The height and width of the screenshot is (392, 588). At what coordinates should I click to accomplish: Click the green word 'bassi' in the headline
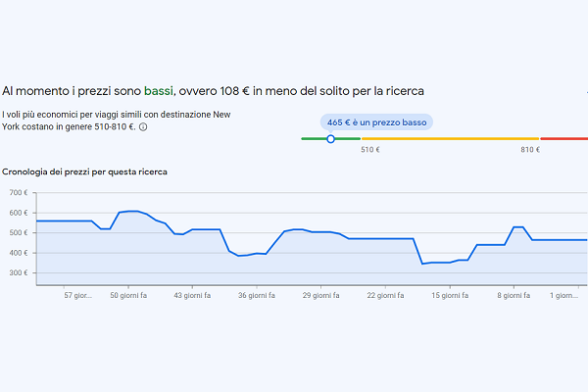[x=159, y=91]
